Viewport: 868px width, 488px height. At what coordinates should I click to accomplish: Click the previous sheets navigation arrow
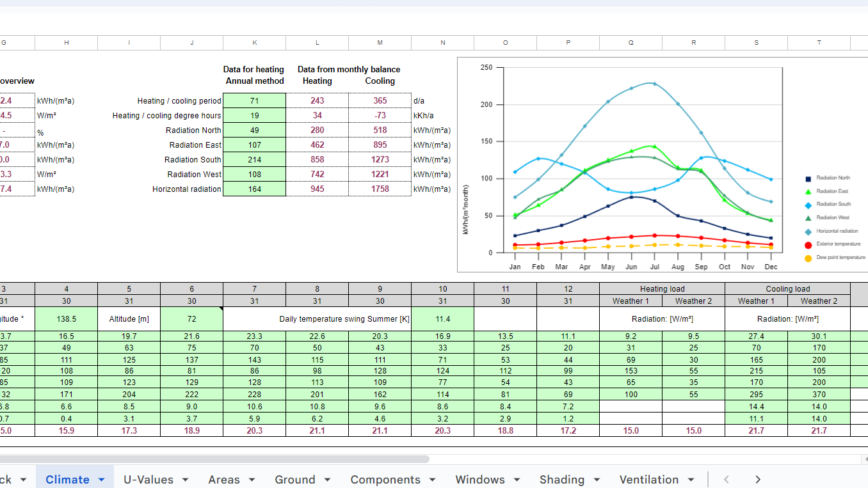(725, 479)
